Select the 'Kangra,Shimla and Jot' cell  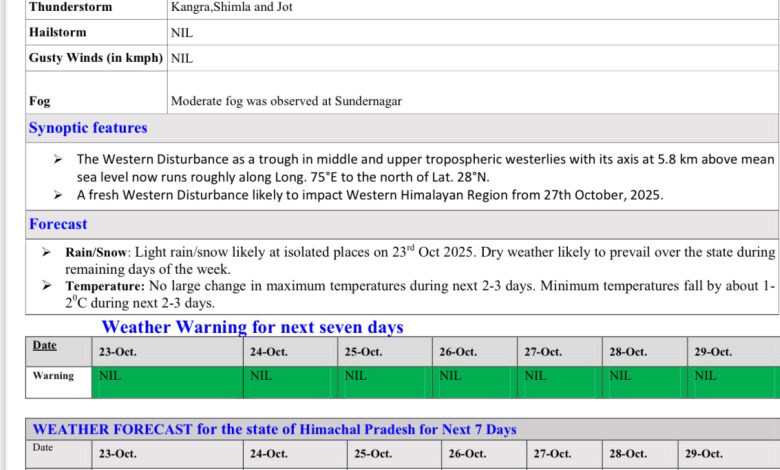[232, 7]
